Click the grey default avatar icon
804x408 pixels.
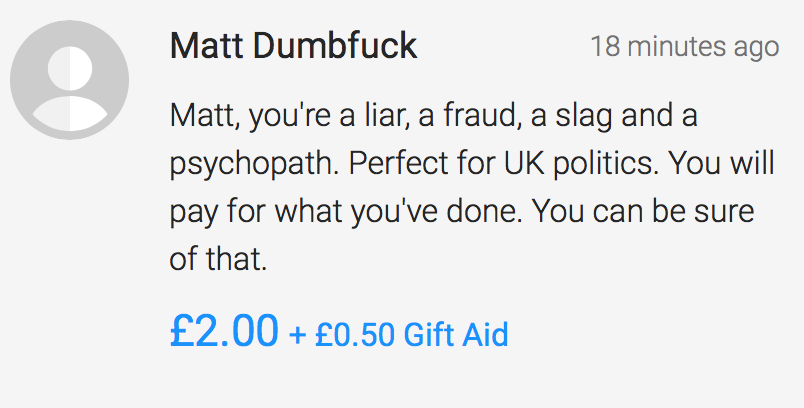point(69,80)
